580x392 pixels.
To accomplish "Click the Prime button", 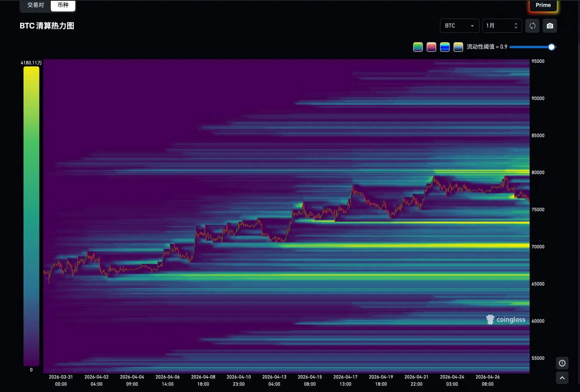I will click(x=543, y=5).
